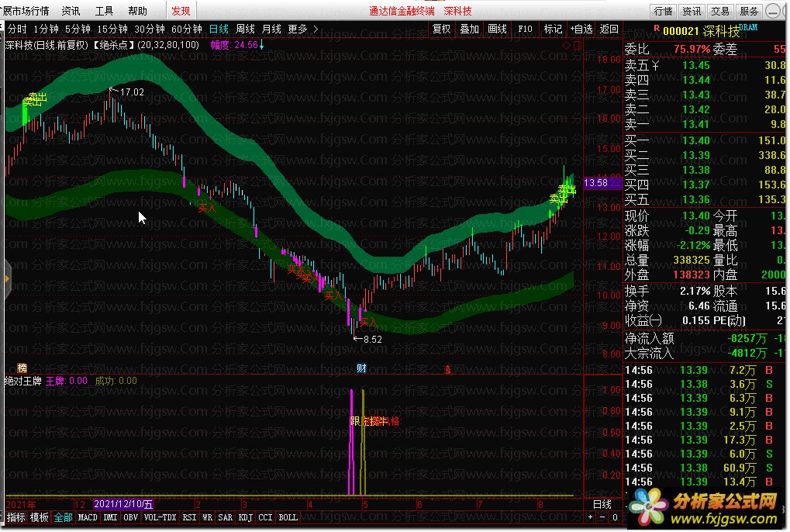Viewport: 790px width, 532px height.
Task: Click the 标记 mark button
Action: (553, 29)
